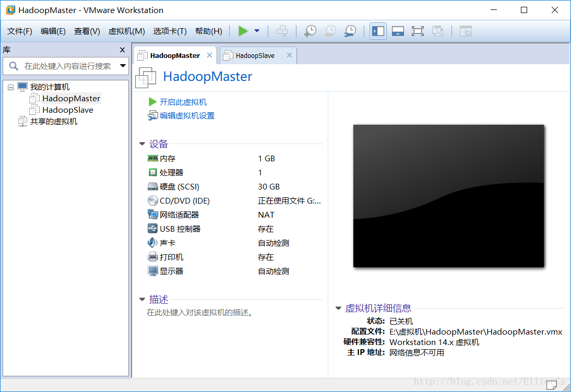Click the revert to snapshot icon
This screenshot has height=392, width=571.
pyautogui.click(x=330, y=31)
